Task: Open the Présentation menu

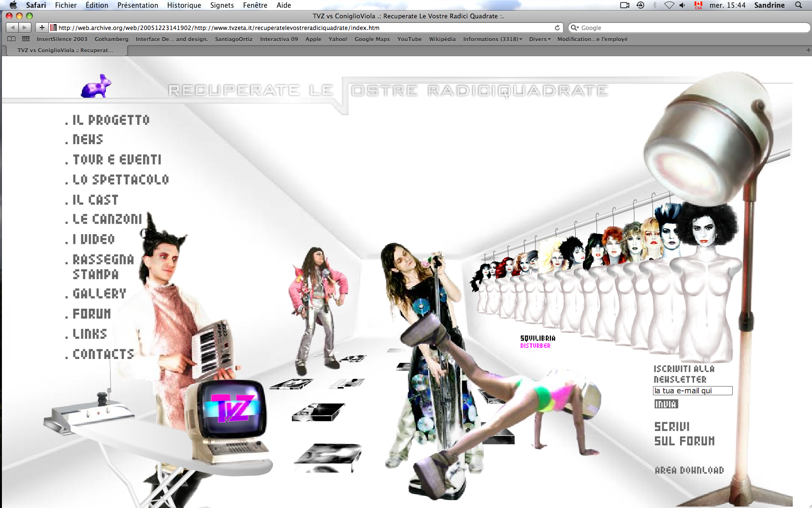Action: tap(138, 5)
